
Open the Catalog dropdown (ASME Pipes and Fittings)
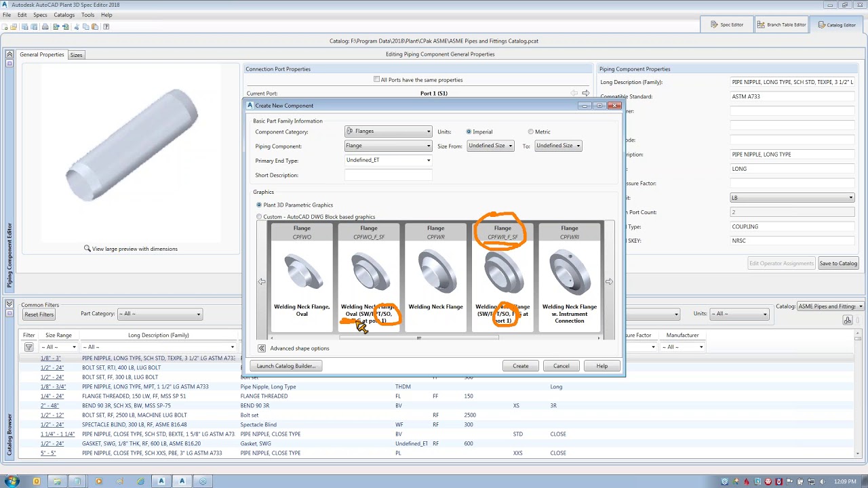tap(831, 306)
